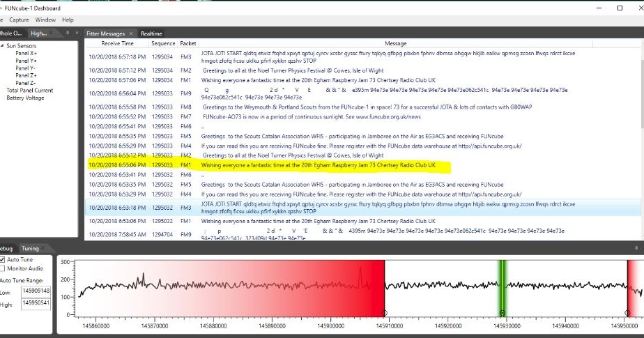The image size is (644, 338).
Task: Select Panel Y- in the tree
Action: pyautogui.click(x=26, y=68)
